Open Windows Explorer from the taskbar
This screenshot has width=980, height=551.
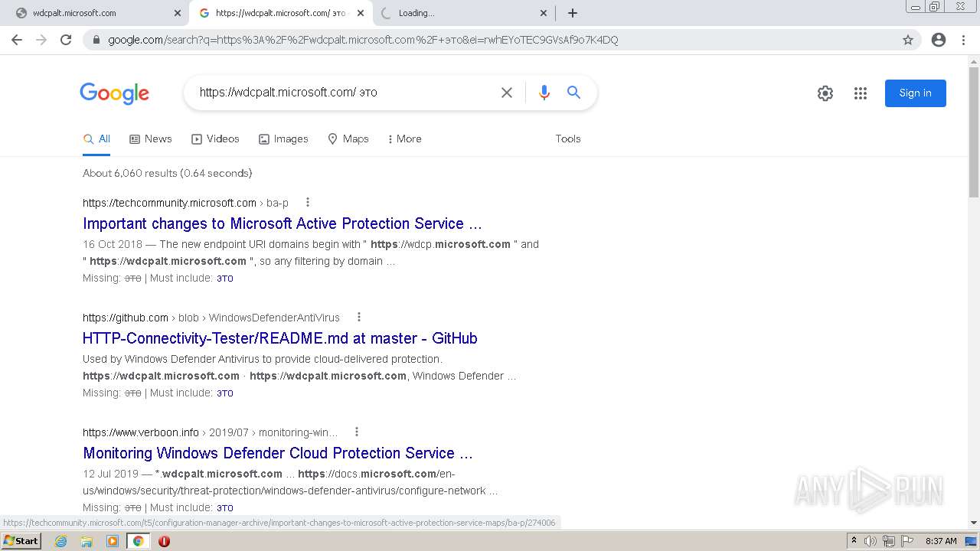click(x=87, y=541)
